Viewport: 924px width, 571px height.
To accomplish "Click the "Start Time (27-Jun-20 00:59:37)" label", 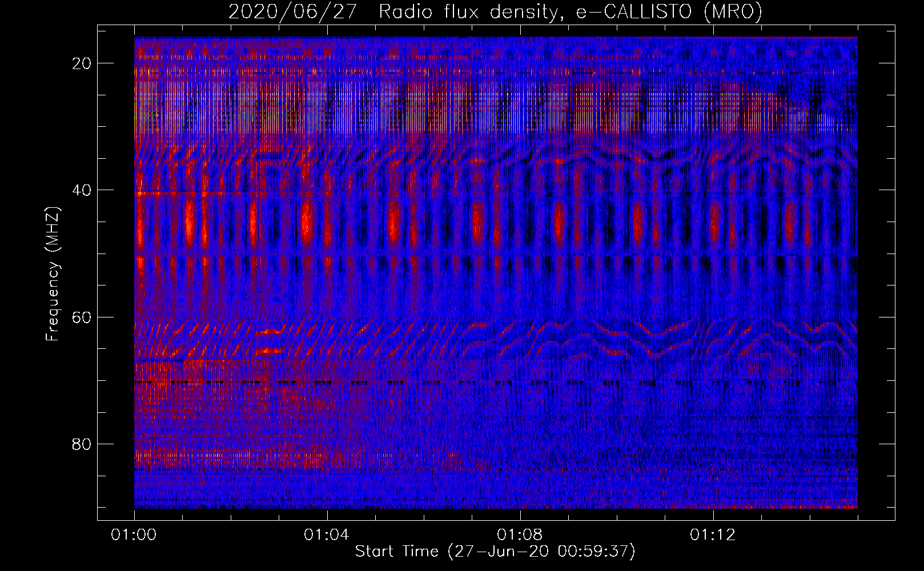I will (x=495, y=552).
